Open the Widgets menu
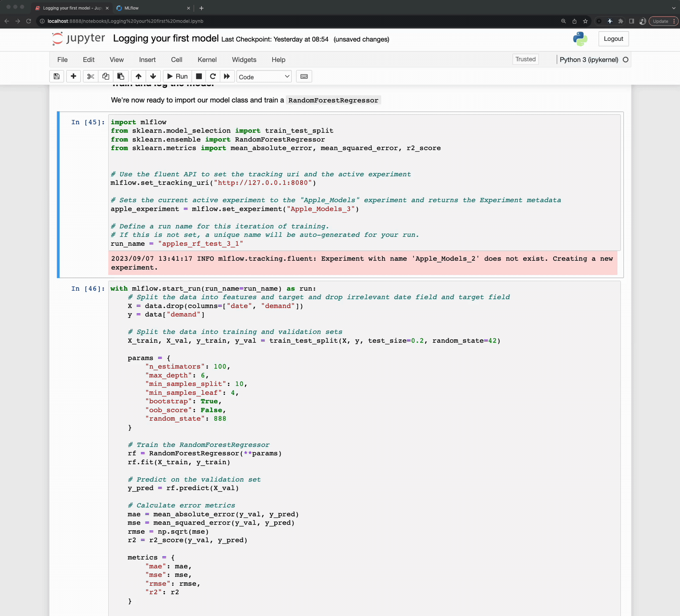The height and width of the screenshot is (616, 680). tap(244, 60)
